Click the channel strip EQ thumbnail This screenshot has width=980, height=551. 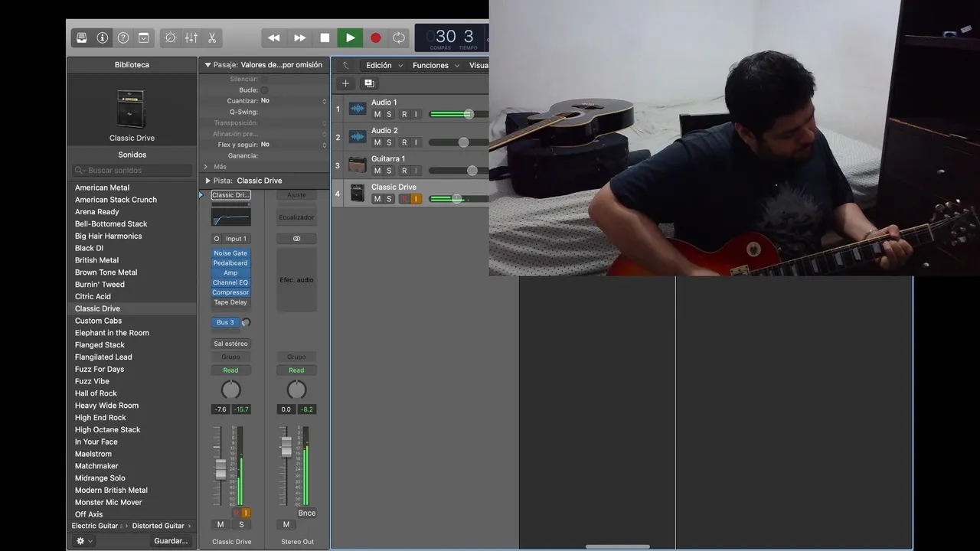point(230,217)
